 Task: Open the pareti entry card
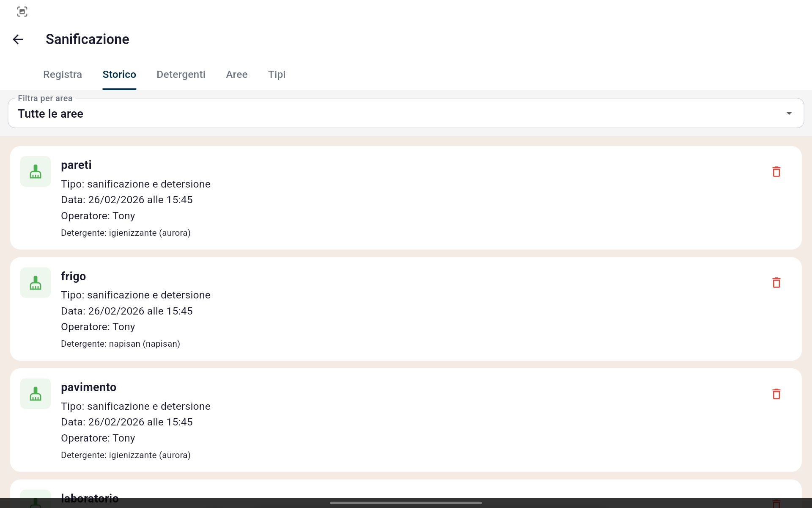coord(406,198)
